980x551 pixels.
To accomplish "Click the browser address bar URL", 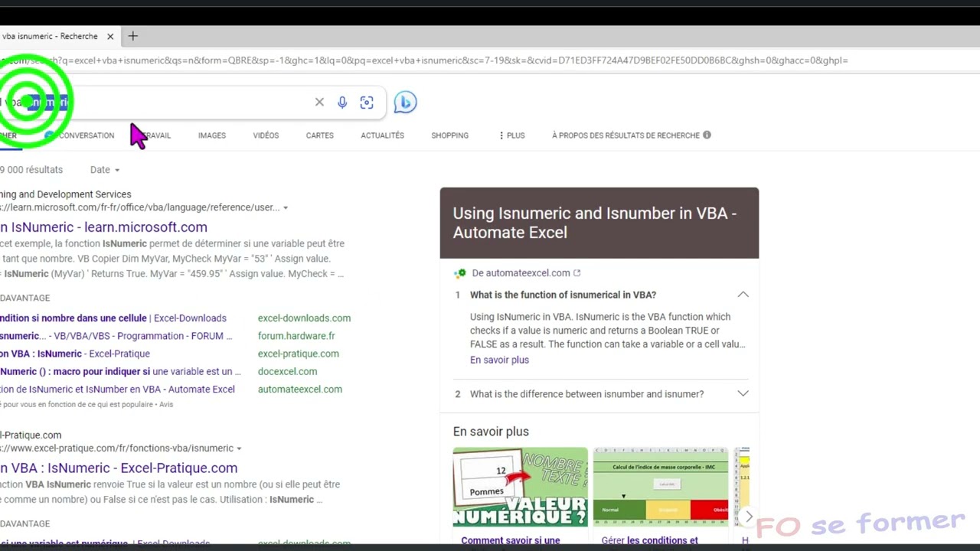I will click(423, 60).
